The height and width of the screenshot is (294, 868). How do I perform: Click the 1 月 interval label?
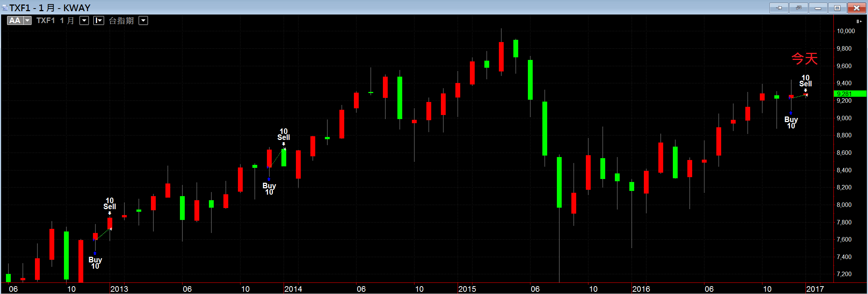tap(67, 20)
